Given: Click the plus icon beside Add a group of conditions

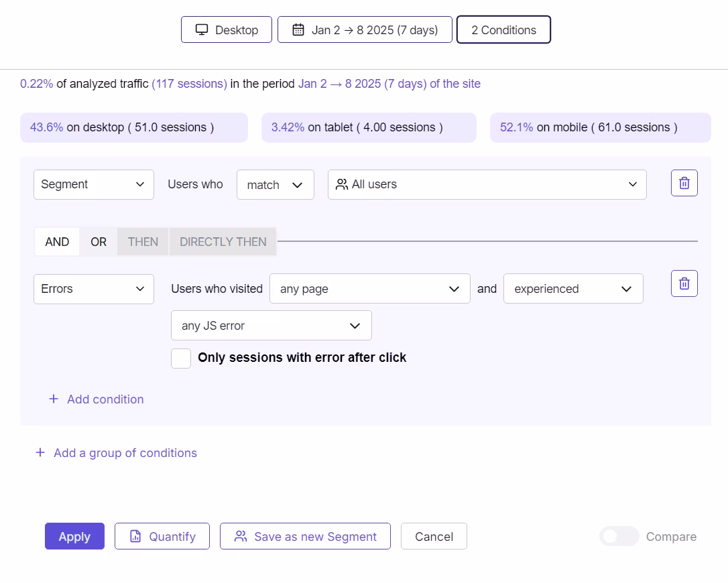Looking at the screenshot, I should (40, 452).
